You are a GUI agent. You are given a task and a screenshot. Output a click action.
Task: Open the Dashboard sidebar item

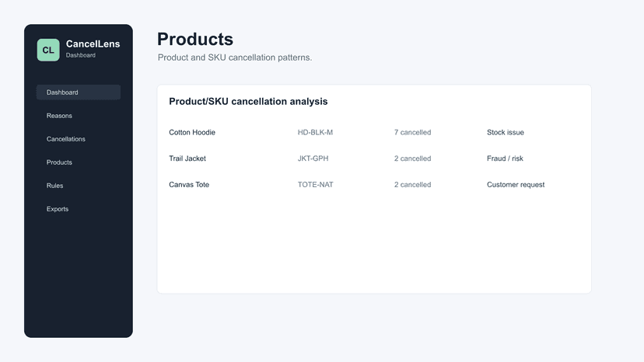pyautogui.click(x=79, y=92)
